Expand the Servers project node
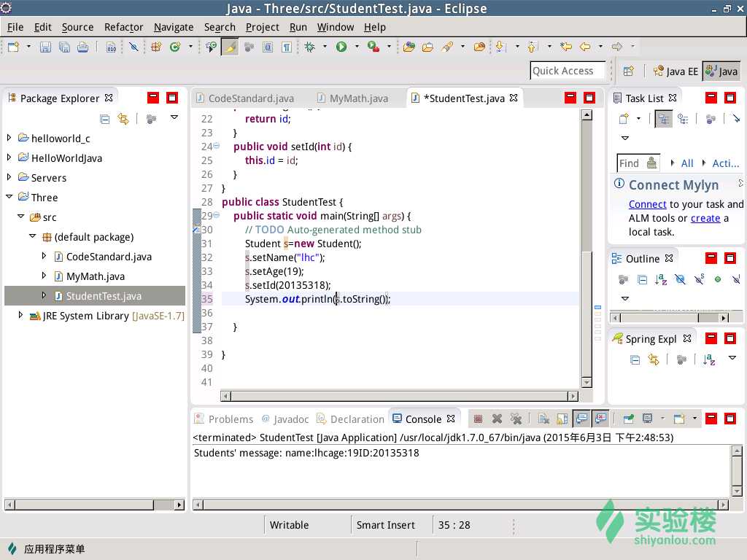747x560 pixels. point(9,176)
